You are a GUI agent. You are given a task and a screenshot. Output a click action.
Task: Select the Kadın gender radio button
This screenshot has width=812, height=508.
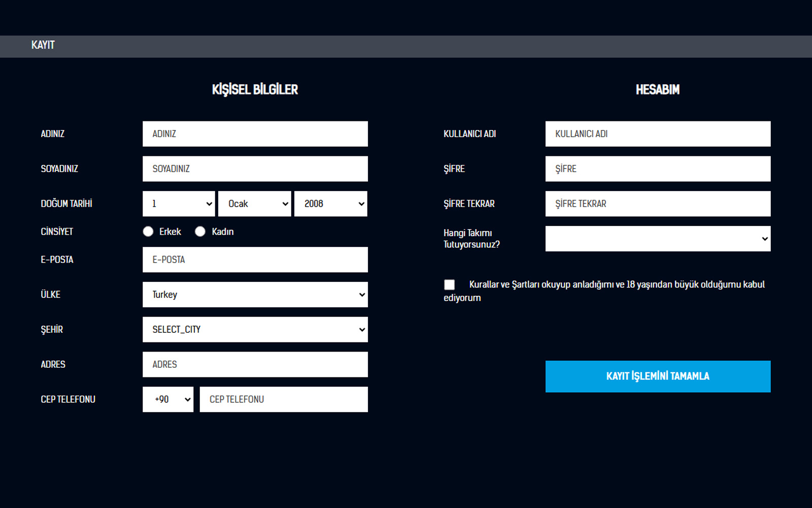(200, 232)
